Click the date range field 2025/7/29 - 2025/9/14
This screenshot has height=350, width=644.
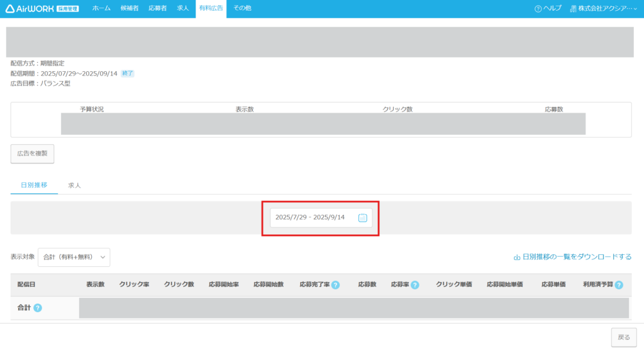point(311,218)
